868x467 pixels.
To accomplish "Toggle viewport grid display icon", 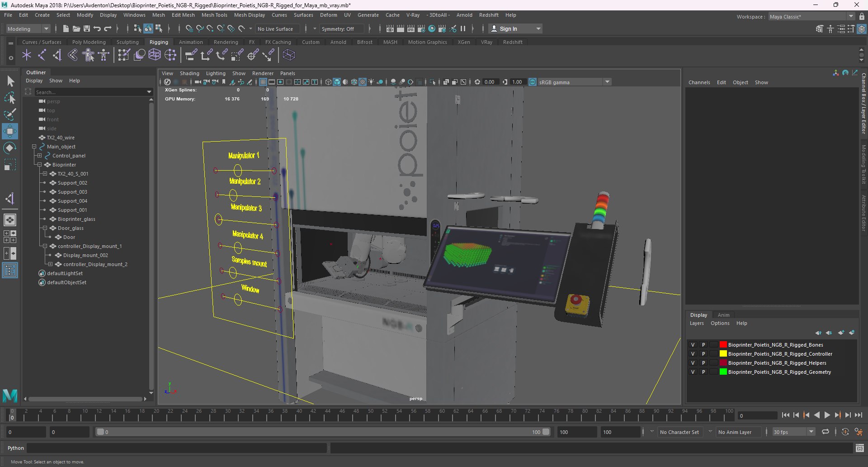I will pos(263,82).
